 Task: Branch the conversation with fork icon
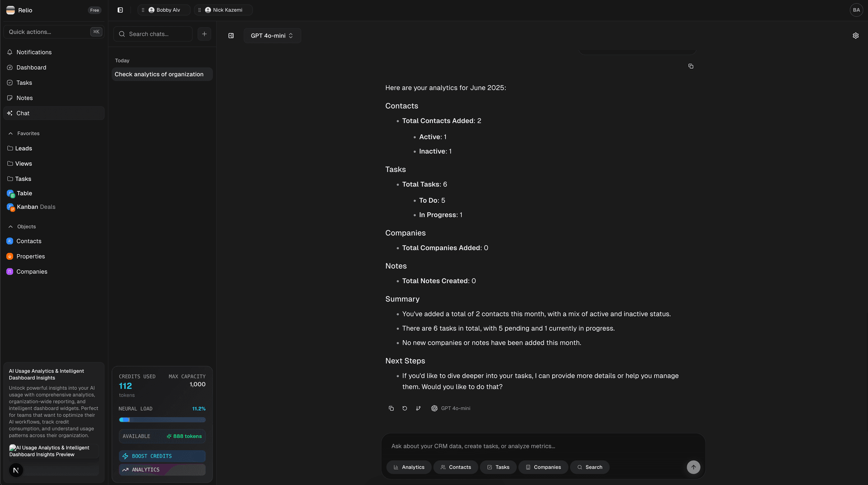(x=418, y=408)
